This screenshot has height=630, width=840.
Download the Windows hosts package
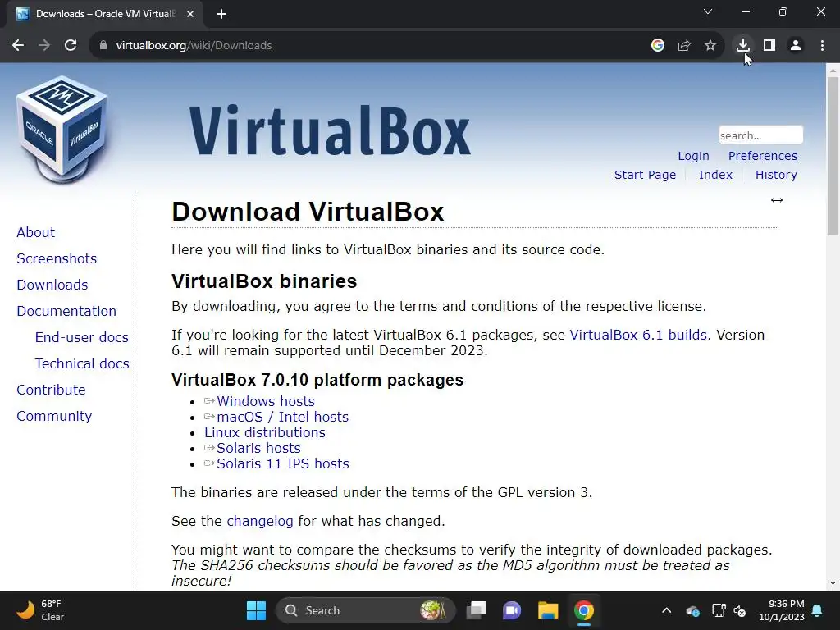coord(265,401)
